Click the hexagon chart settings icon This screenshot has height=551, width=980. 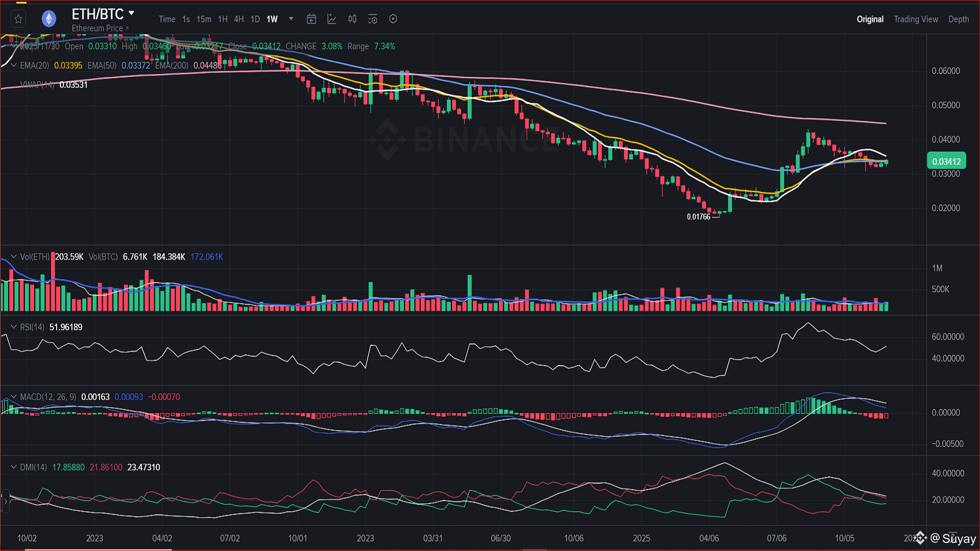coord(393,19)
